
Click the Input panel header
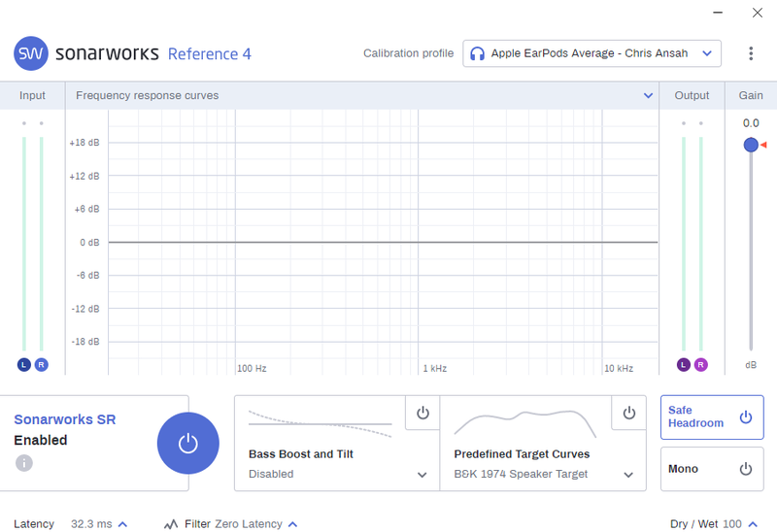[32, 95]
